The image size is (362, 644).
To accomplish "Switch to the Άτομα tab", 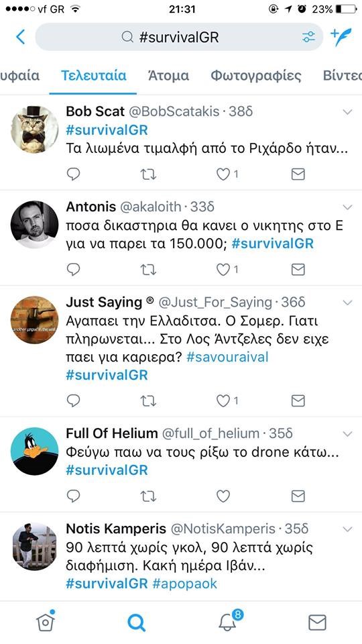I will [x=168, y=76].
